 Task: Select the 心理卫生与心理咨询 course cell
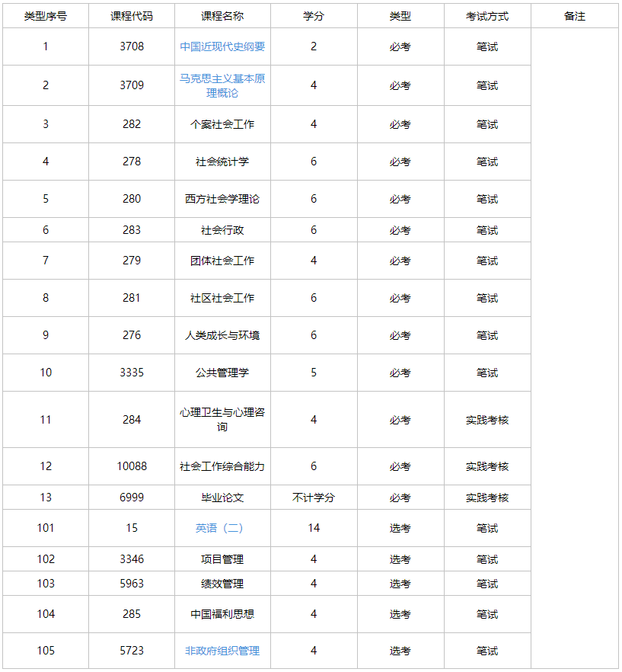(x=222, y=419)
